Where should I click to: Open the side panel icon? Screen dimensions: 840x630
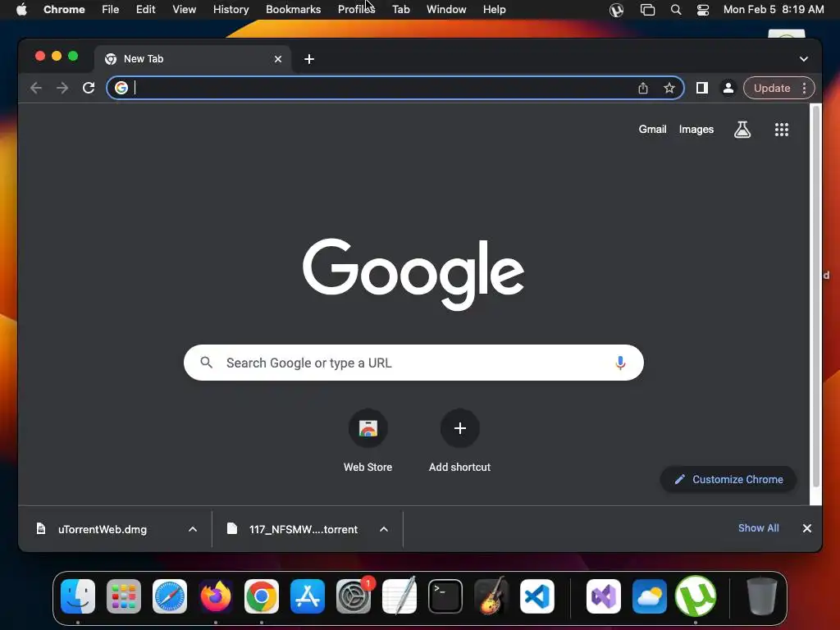[702, 88]
